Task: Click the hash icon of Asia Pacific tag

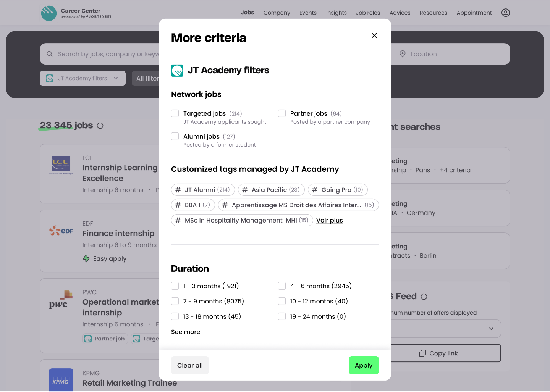Action: 245,190
